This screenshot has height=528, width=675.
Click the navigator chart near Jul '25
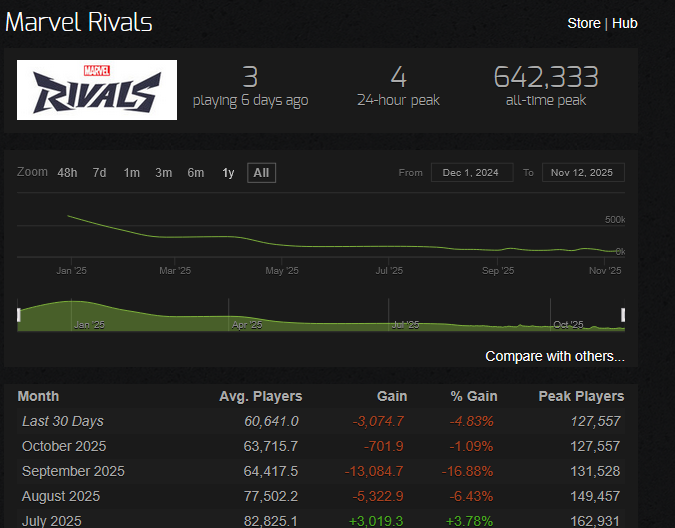click(x=405, y=324)
